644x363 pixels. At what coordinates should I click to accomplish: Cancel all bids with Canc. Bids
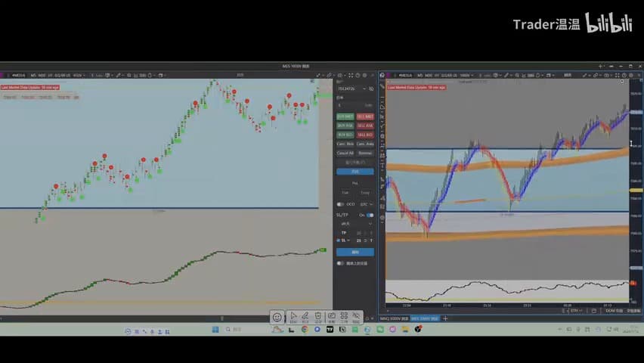tap(345, 144)
